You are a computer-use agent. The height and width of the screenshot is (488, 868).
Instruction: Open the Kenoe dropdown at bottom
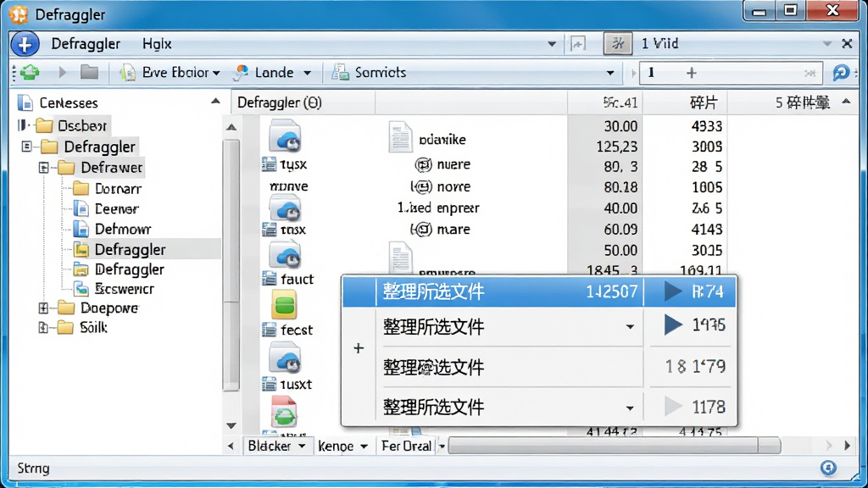click(x=364, y=446)
